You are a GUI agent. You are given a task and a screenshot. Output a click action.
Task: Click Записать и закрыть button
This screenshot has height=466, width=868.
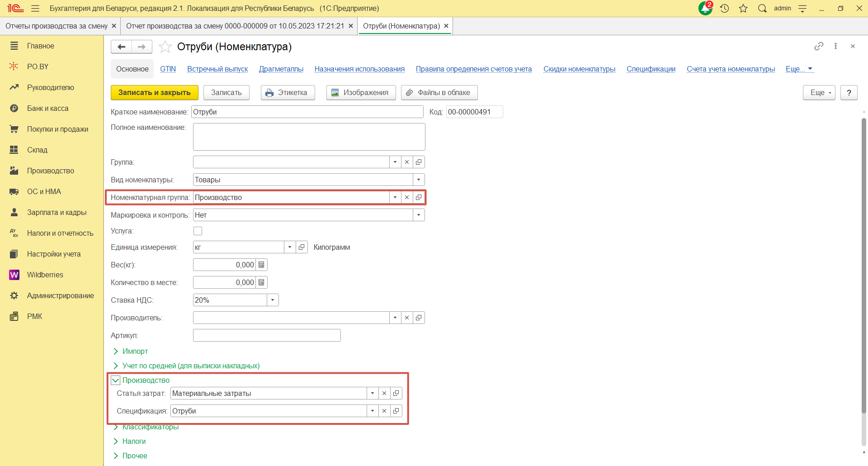[x=154, y=92]
